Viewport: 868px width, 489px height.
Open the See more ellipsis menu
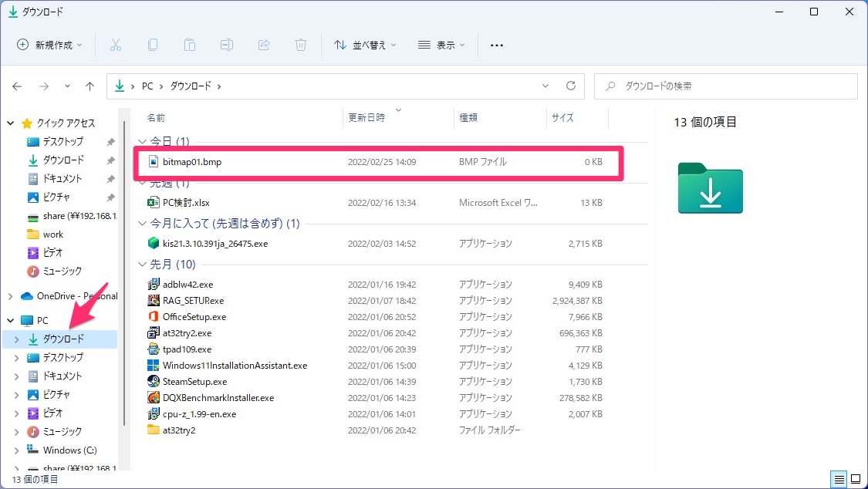click(x=497, y=45)
